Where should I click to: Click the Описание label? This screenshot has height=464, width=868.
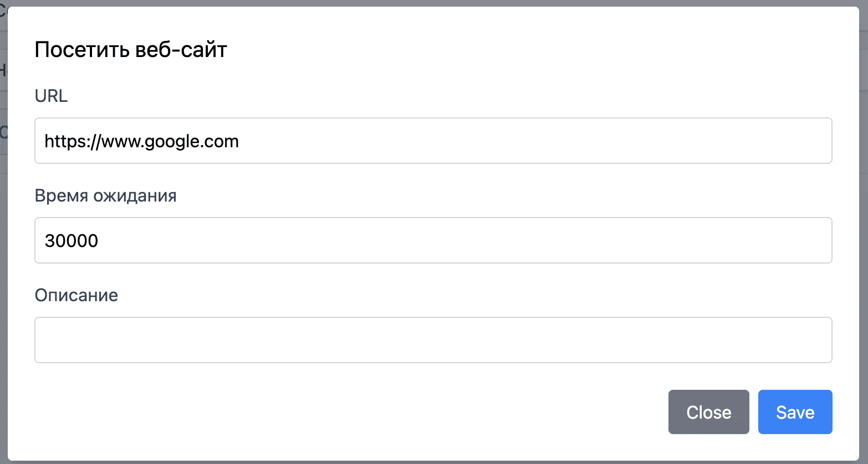point(76,295)
